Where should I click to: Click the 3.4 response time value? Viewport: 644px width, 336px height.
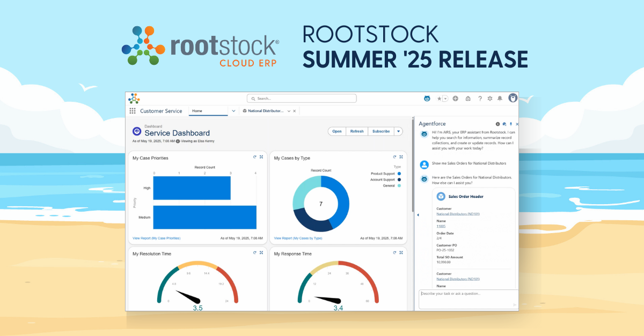[338, 308]
